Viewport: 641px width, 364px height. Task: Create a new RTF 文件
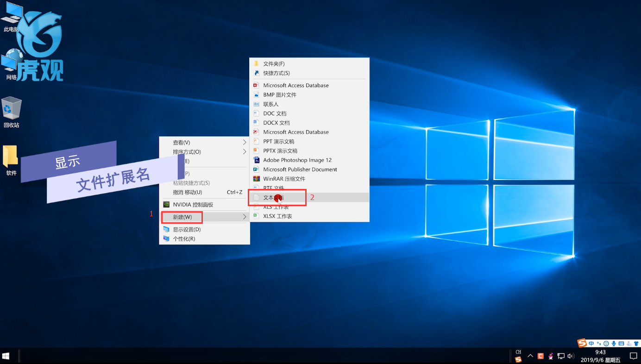309,188
